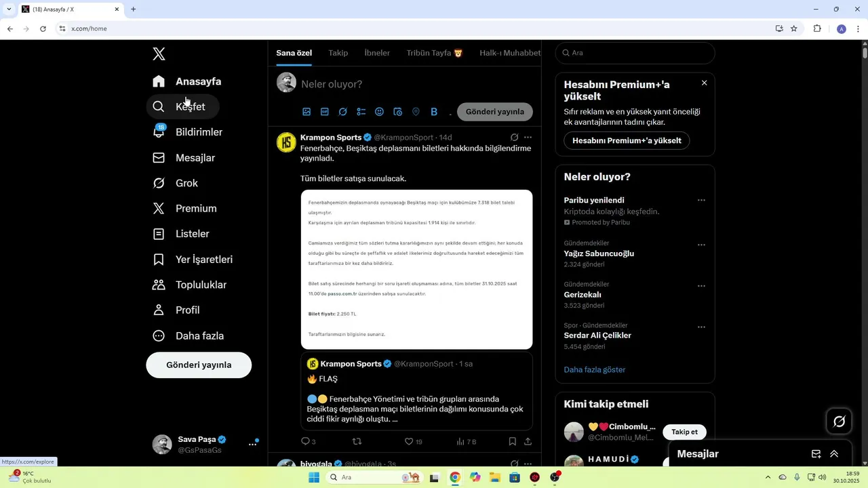Click sidebar Gönderi yayınla button
The height and width of the screenshot is (488, 868).
pyautogui.click(x=199, y=365)
